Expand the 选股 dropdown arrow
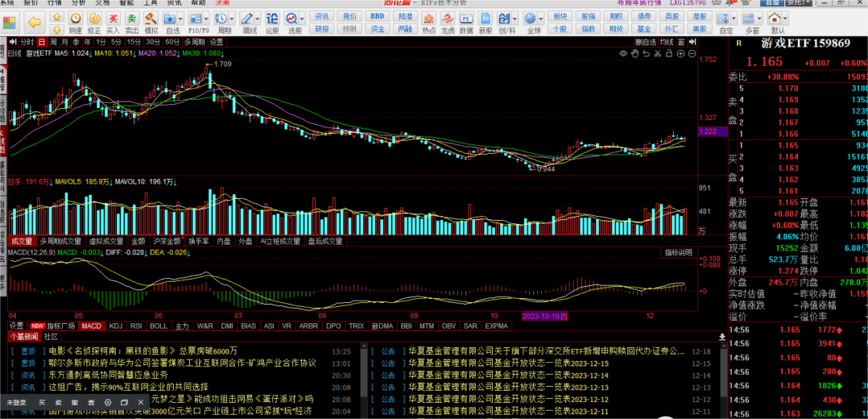Image resolution: width=868 pixels, height=419 pixels. point(303,19)
